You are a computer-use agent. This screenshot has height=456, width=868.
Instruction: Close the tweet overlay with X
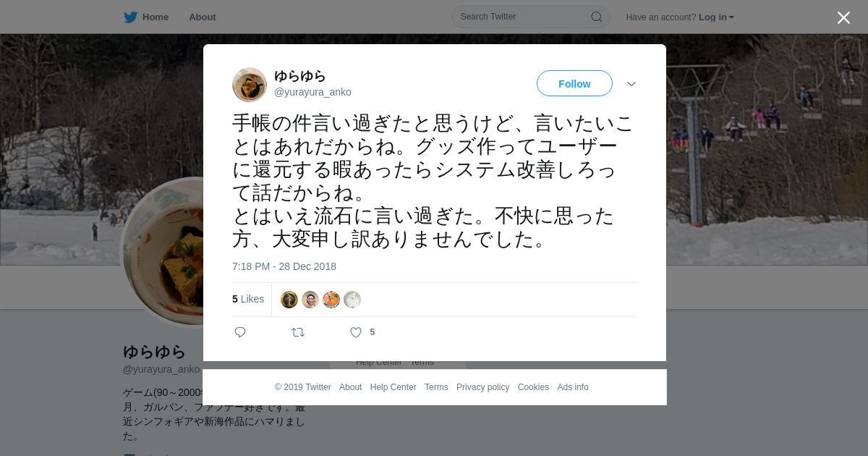843,17
